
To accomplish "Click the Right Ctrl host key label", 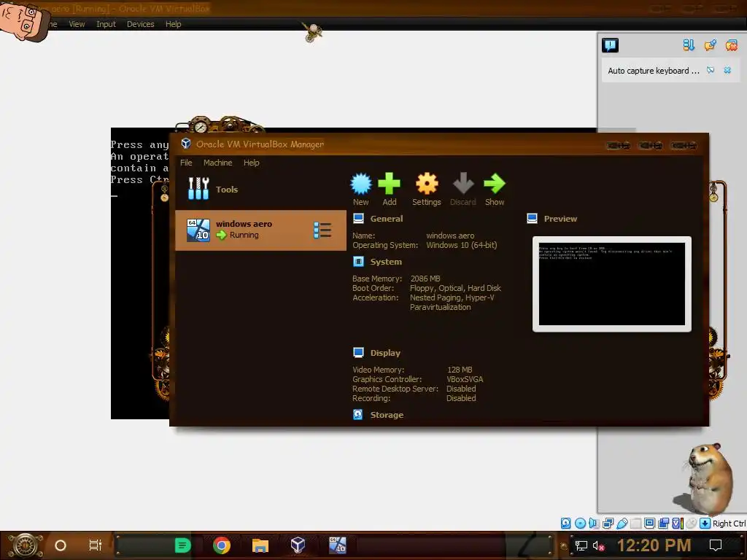I will (729, 524).
